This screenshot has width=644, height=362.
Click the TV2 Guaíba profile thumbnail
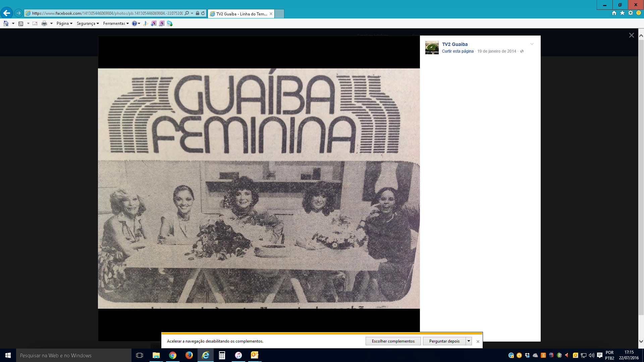(432, 48)
